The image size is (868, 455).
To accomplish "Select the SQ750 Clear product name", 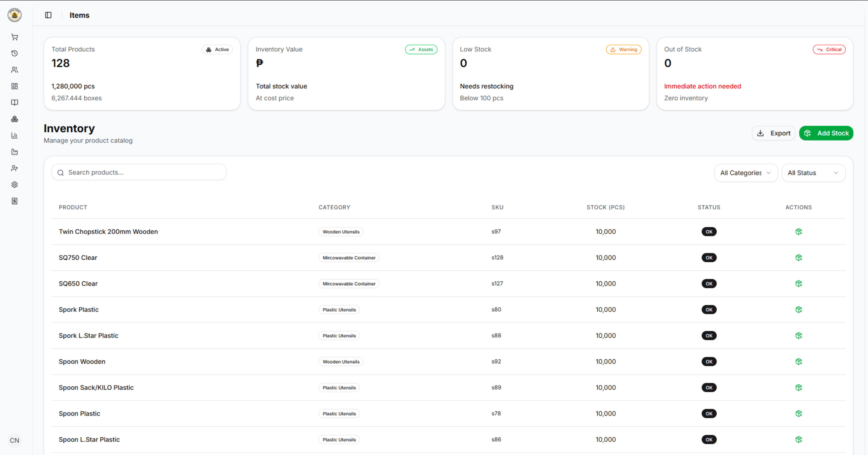I will [x=78, y=258].
